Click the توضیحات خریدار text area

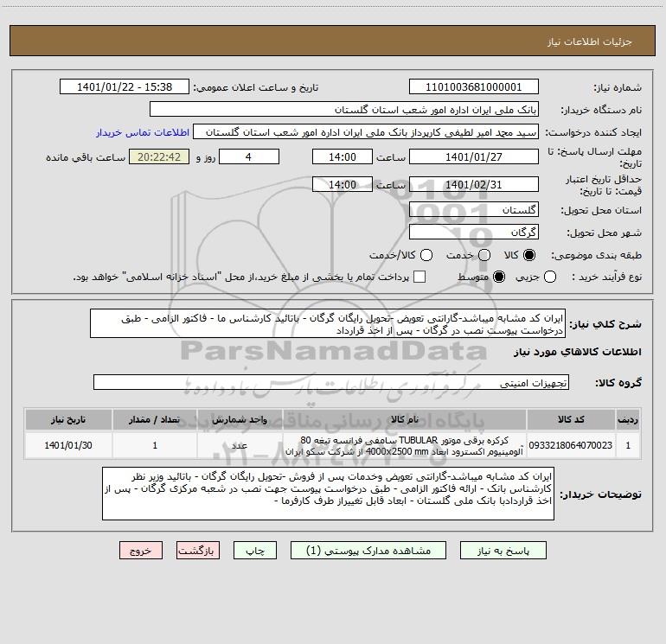click(328, 494)
